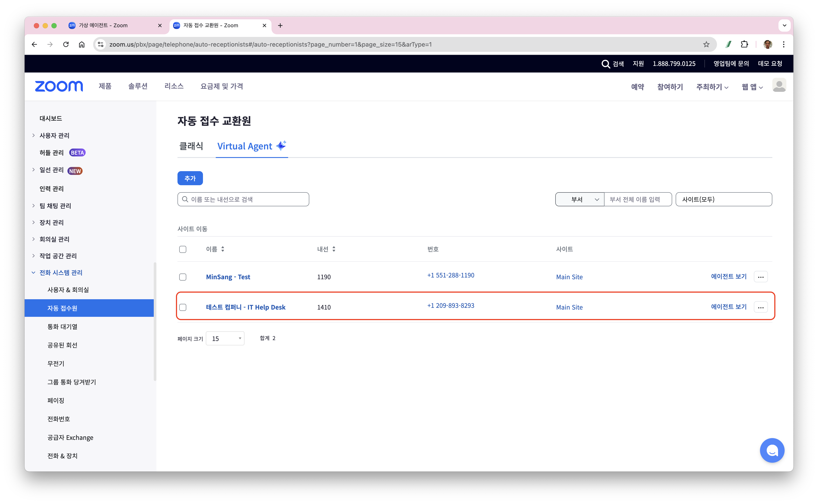Open the 페이지 크기 15 dropdown
This screenshot has width=818, height=504.
(225, 338)
